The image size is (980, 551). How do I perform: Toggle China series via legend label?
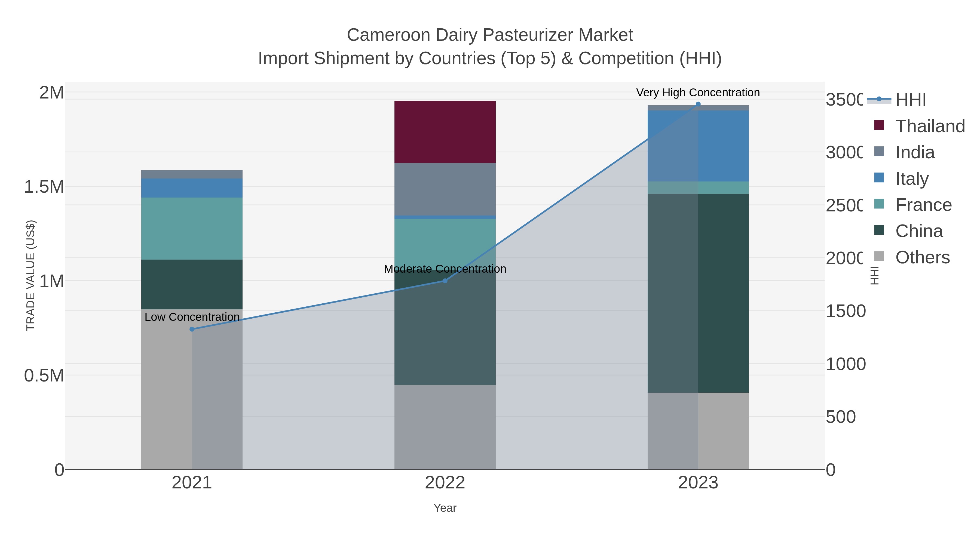pyautogui.click(x=919, y=231)
